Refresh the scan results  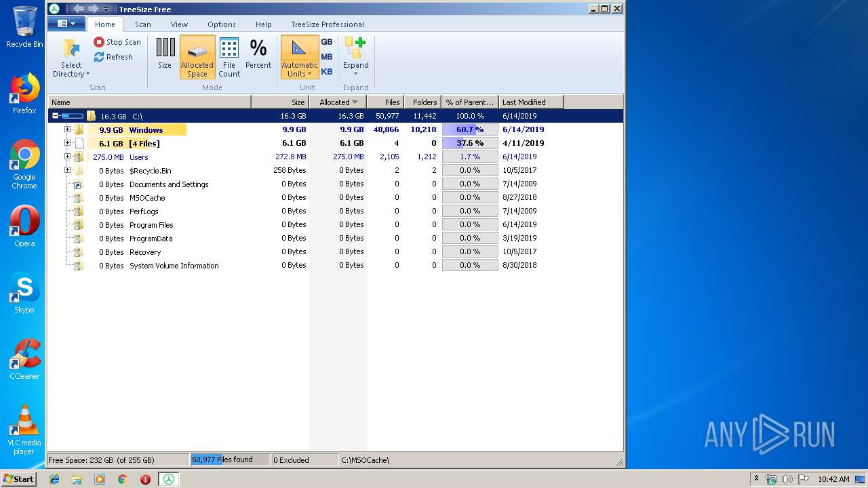coord(113,57)
